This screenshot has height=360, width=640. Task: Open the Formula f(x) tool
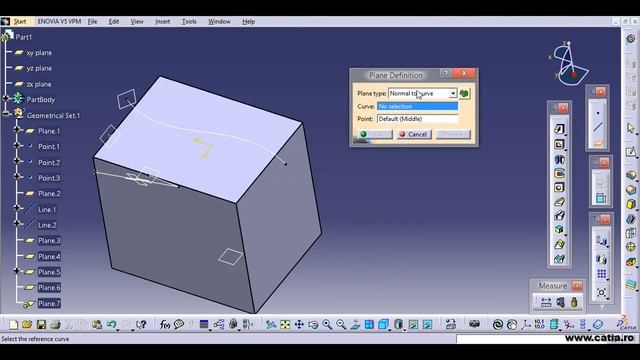point(164,324)
